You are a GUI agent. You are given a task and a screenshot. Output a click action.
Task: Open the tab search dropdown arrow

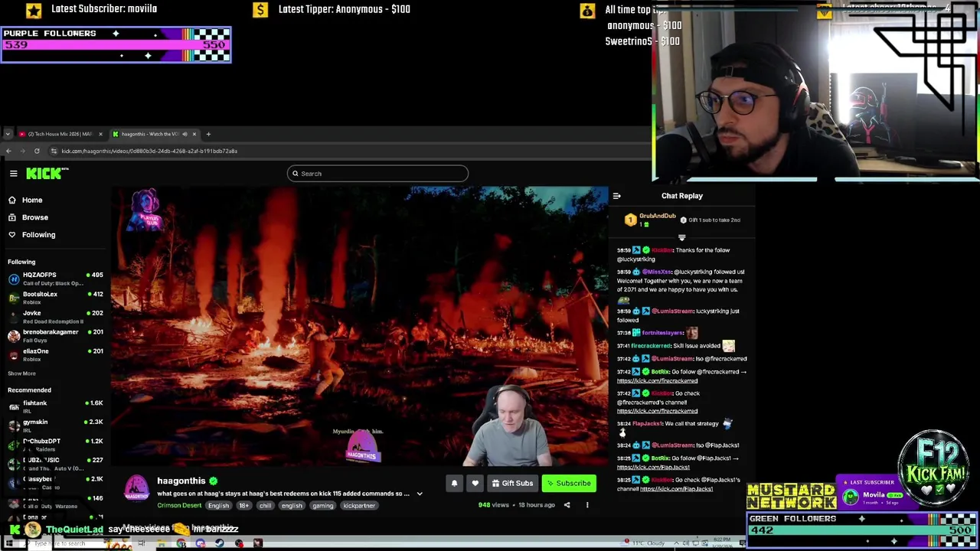click(x=8, y=134)
